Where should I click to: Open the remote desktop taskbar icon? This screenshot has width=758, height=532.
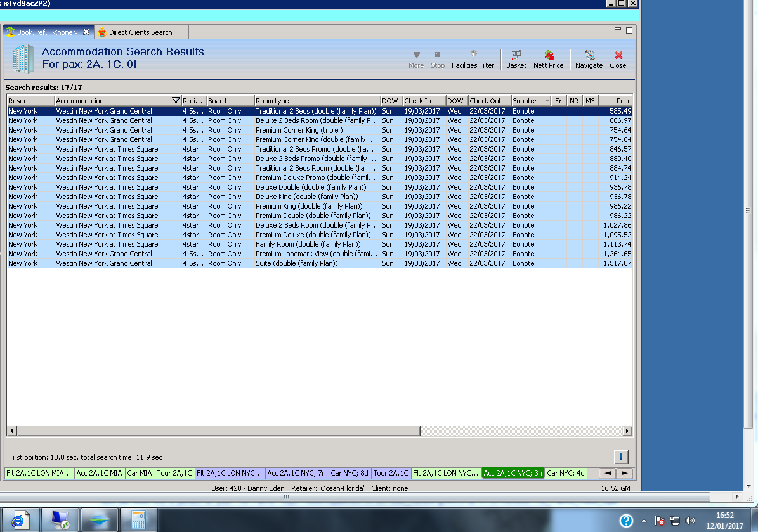point(60,520)
